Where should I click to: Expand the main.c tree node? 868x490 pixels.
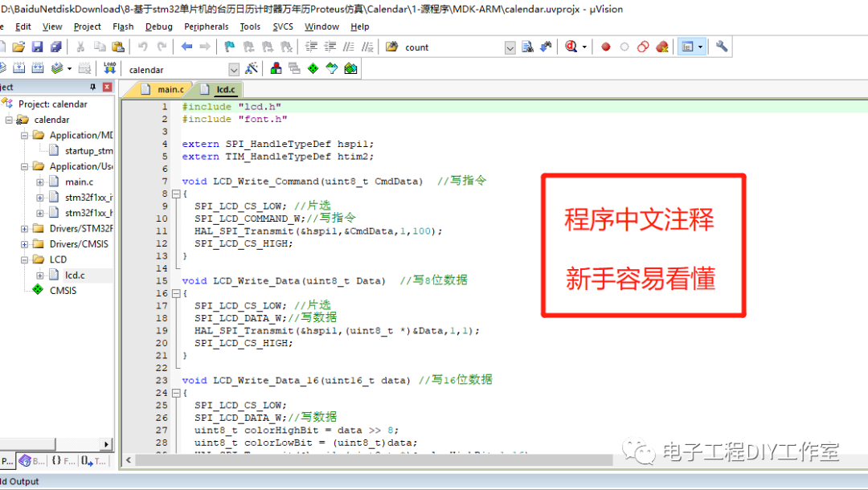pos(40,182)
